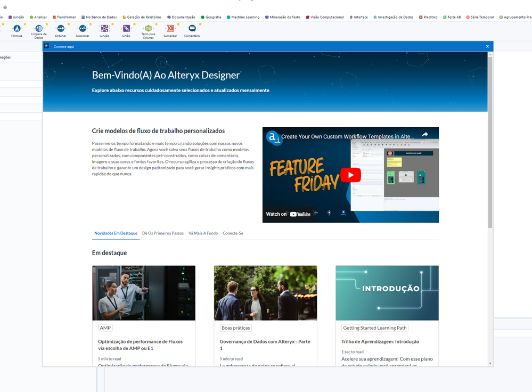The width and height of the screenshot is (532, 392).
Task: Open the No Banco de Dados category
Action: pyautogui.click(x=99, y=17)
